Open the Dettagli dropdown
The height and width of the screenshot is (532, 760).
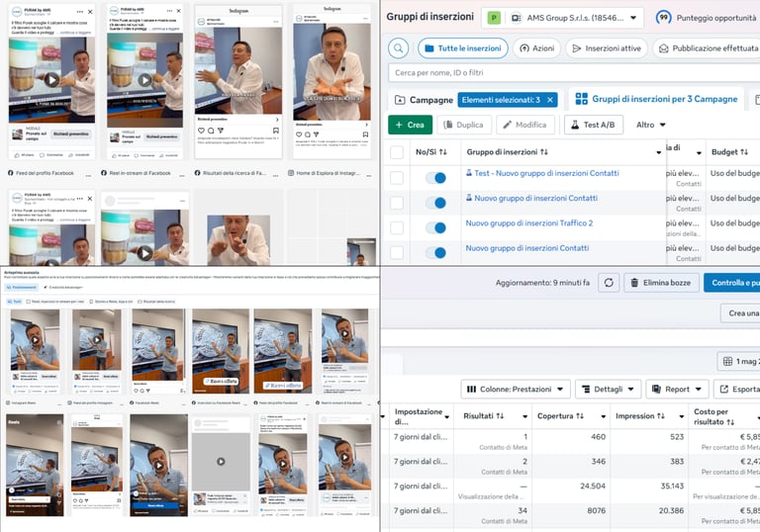[608, 389]
